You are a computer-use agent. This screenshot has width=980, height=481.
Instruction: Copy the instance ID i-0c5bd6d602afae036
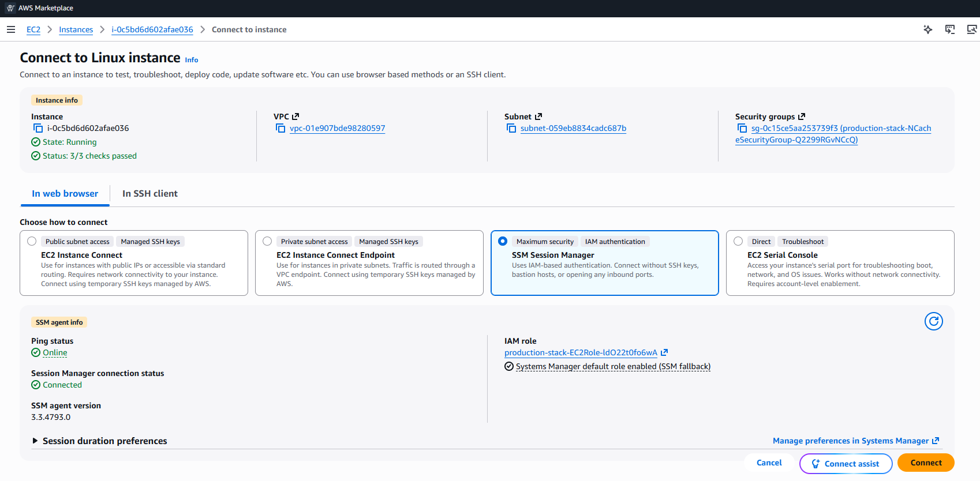[38, 128]
